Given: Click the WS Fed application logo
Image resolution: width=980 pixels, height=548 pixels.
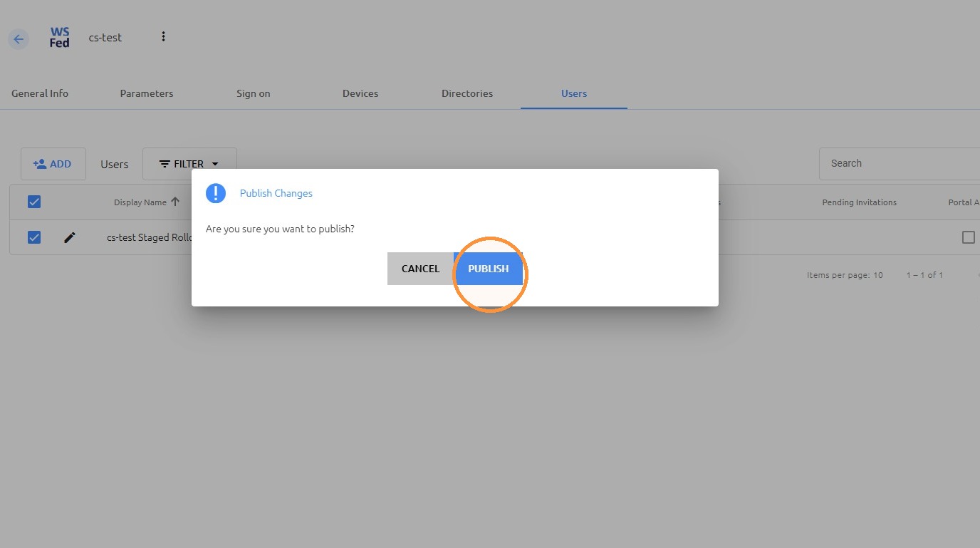Looking at the screenshot, I should 60,38.
